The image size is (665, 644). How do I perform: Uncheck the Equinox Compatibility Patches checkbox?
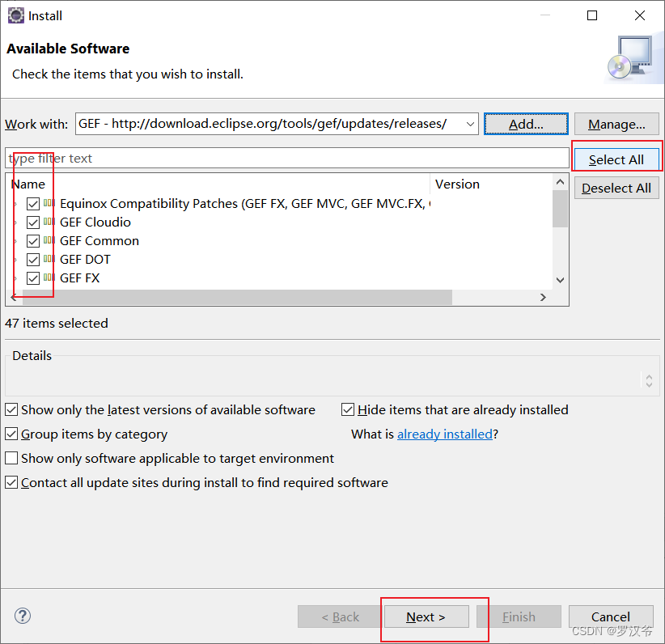coord(33,204)
